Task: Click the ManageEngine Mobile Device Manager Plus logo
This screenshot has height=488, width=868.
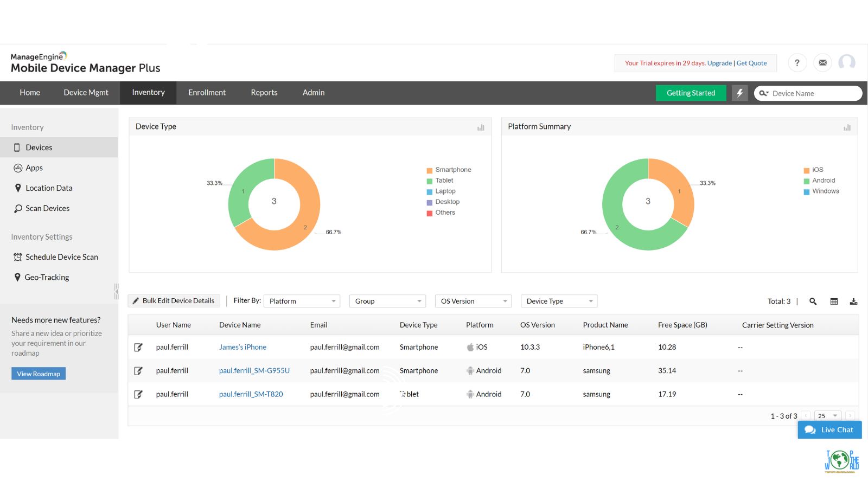Action: [85, 62]
